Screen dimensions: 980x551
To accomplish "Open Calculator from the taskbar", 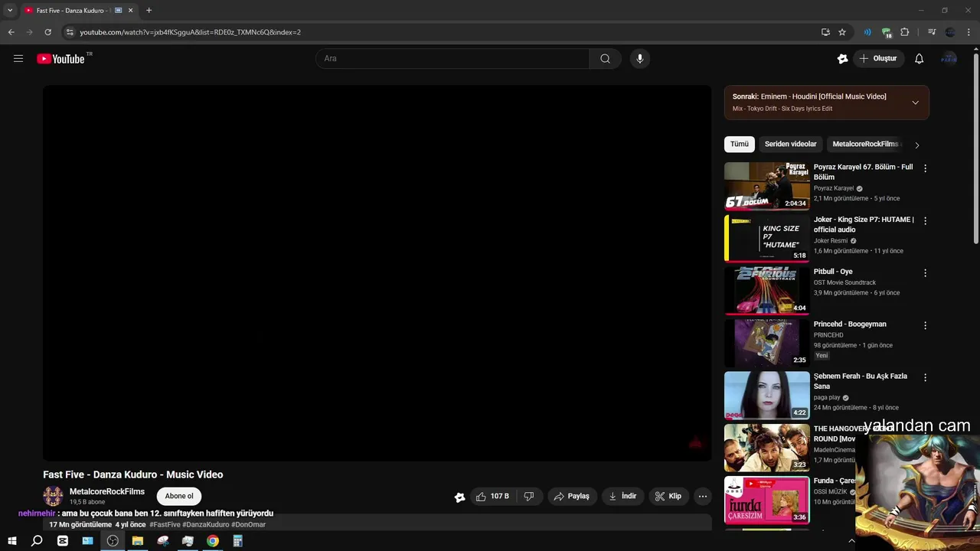I will 238,541.
